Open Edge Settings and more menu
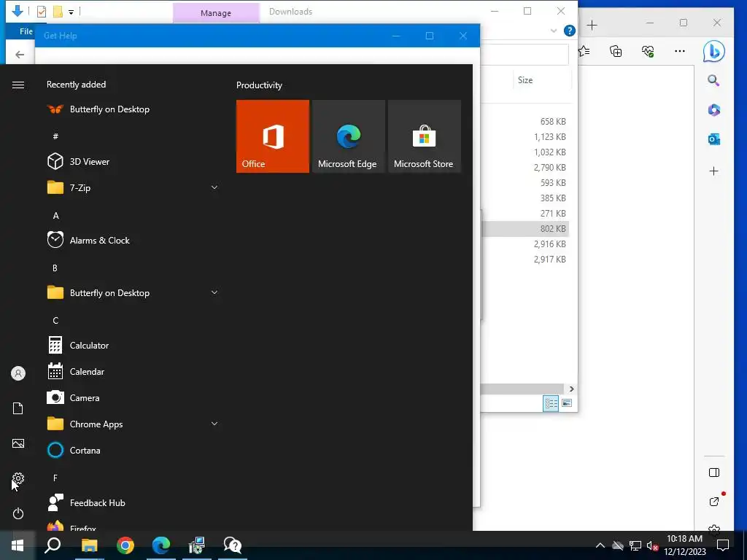This screenshot has width=747, height=560. pyautogui.click(x=680, y=51)
